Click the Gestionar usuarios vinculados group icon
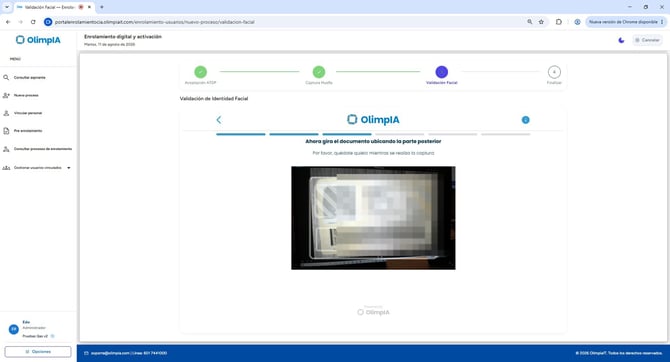Screen dimensions: 670x362 click(6, 168)
